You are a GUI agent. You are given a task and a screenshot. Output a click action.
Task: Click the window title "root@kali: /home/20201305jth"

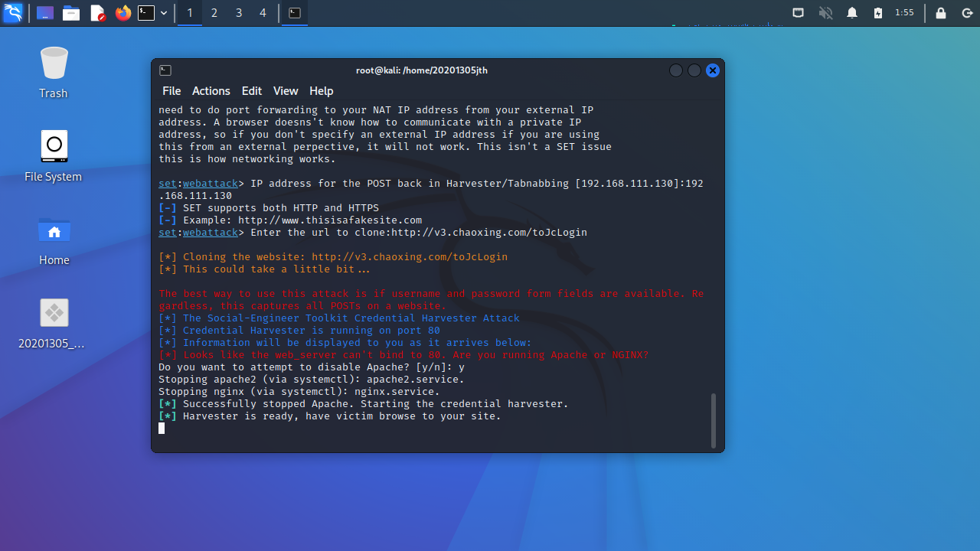[422, 70]
